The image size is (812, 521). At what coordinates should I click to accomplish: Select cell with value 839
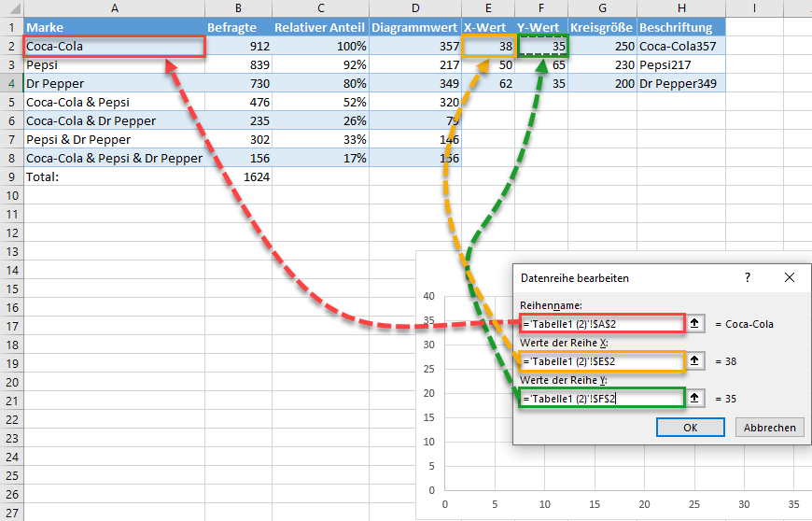[238, 64]
